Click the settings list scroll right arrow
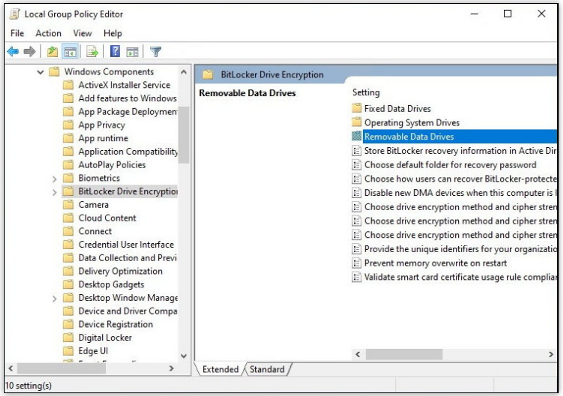This screenshot has height=396, width=563. (551, 354)
